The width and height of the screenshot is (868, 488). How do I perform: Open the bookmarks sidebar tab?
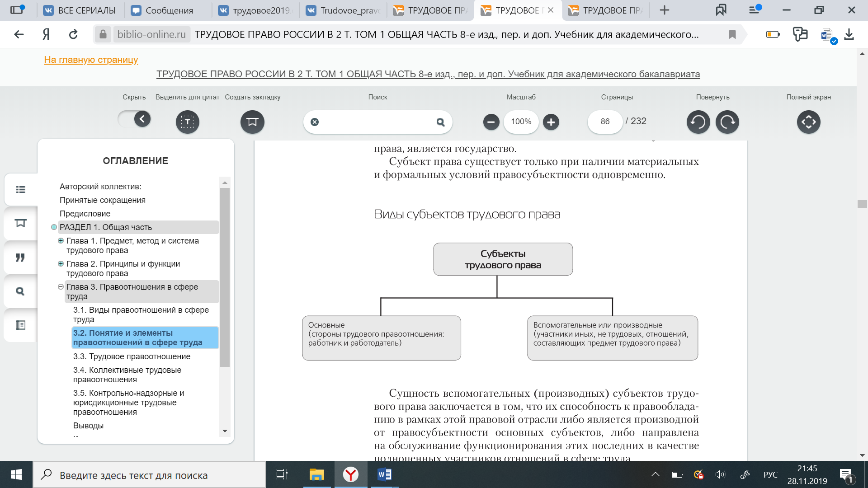(x=20, y=223)
